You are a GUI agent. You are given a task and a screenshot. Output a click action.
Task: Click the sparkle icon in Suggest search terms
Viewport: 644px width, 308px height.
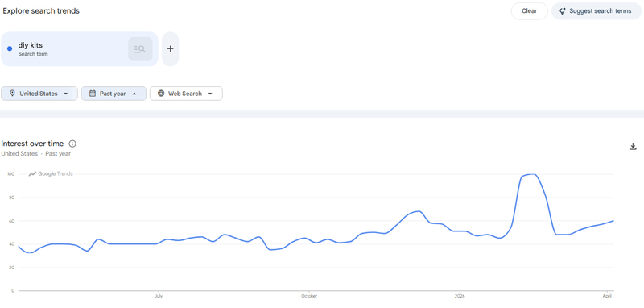pyautogui.click(x=563, y=11)
